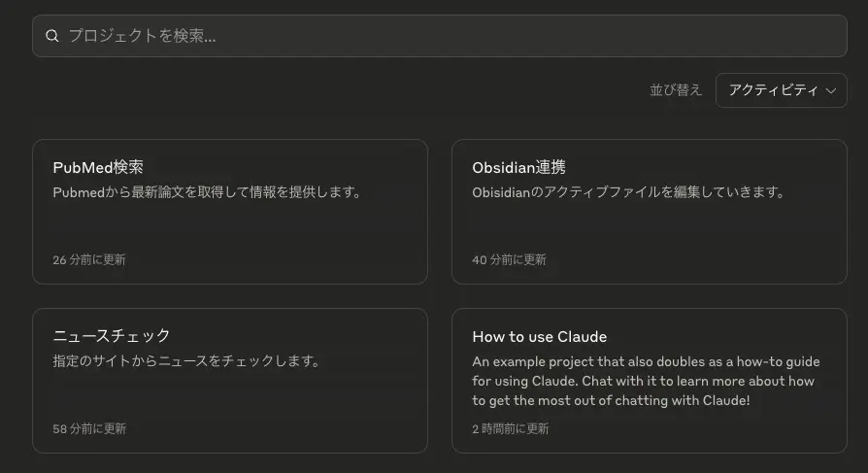Click the chevron arrow beside アクティビティ
The image size is (868, 473).
click(x=831, y=90)
